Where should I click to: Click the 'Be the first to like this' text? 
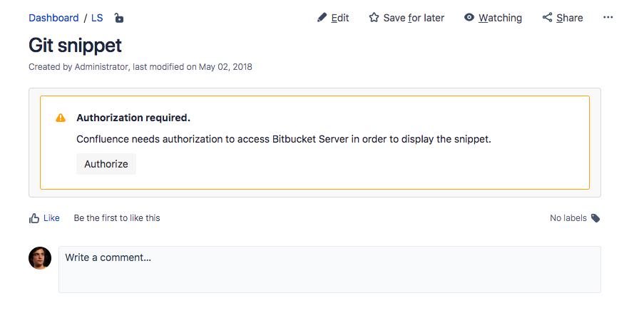tap(117, 218)
